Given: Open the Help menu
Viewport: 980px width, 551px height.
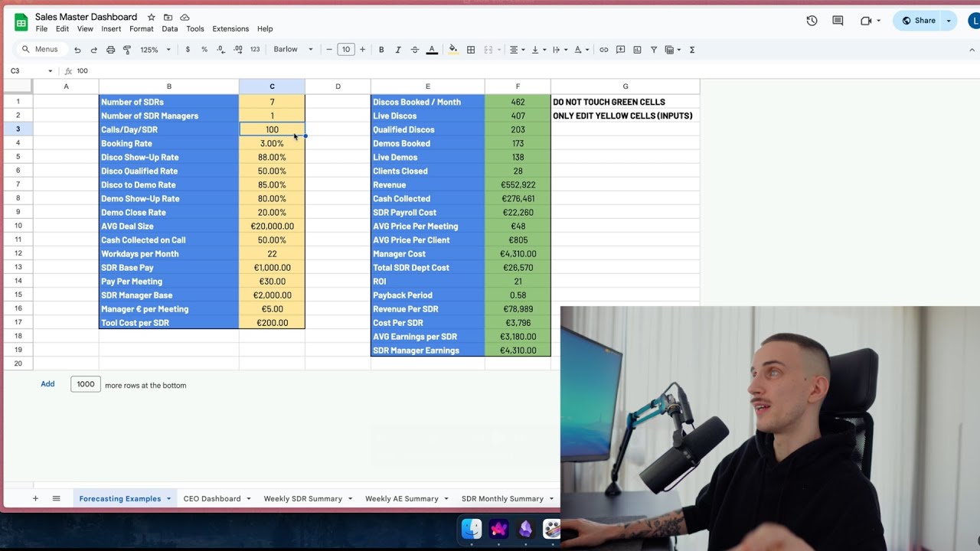Looking at the screenshot, I should 265,29.
